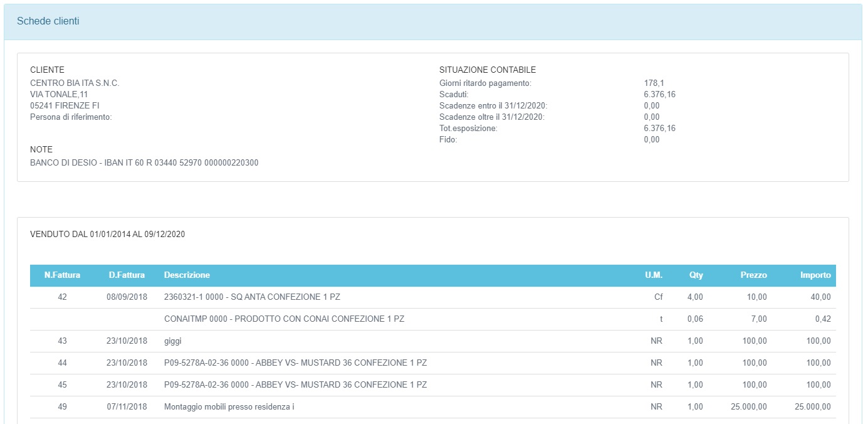Image resolution: width=868 pixels, height=424 pixels.
Task: Click the U.M. column header
Action: [654, 275]
